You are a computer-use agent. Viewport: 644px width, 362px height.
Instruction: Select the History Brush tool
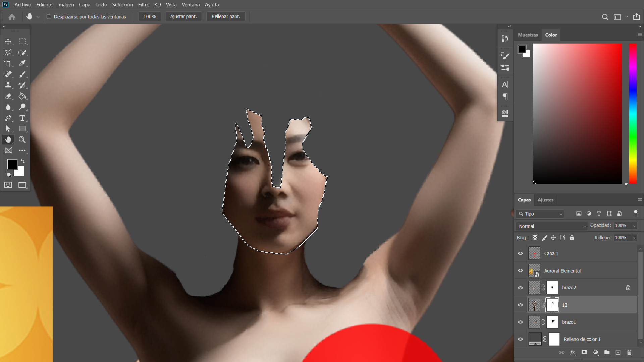(x=22, y=85)
